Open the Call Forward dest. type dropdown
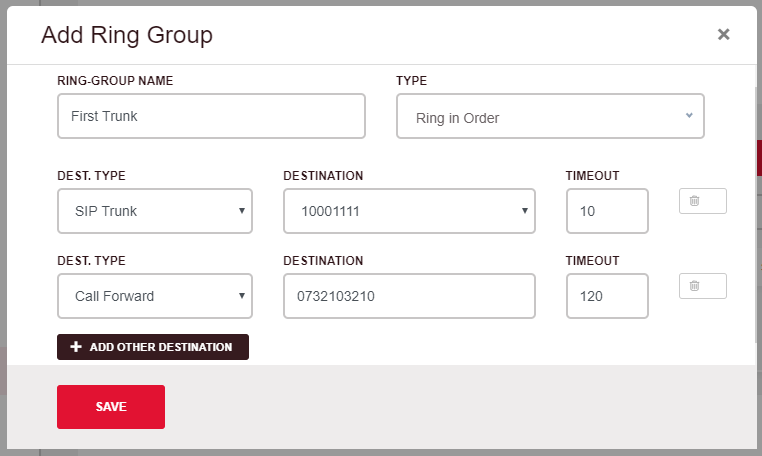This screenshot has height=456, width=762. (x=155, y=296)
